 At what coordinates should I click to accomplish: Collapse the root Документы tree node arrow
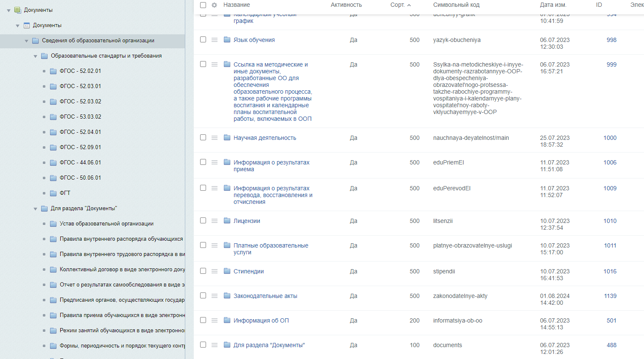(x=8, y=11)
